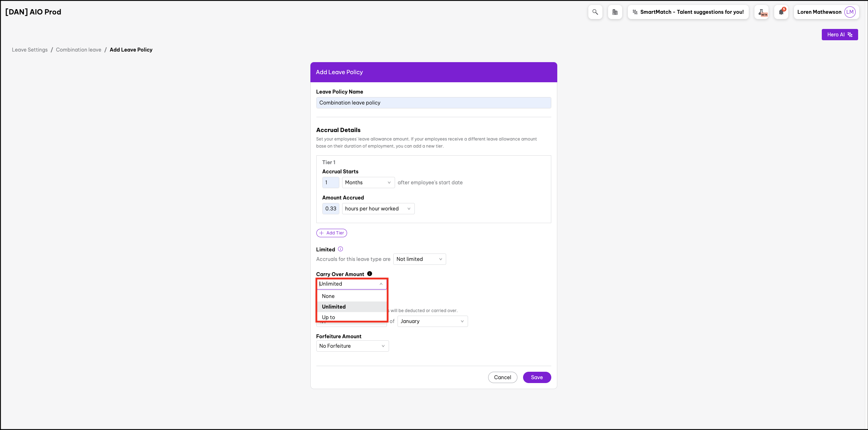Screen dimensions: 868x430
Task: Expand the Not limited dropdown
Action: (419, 259)
